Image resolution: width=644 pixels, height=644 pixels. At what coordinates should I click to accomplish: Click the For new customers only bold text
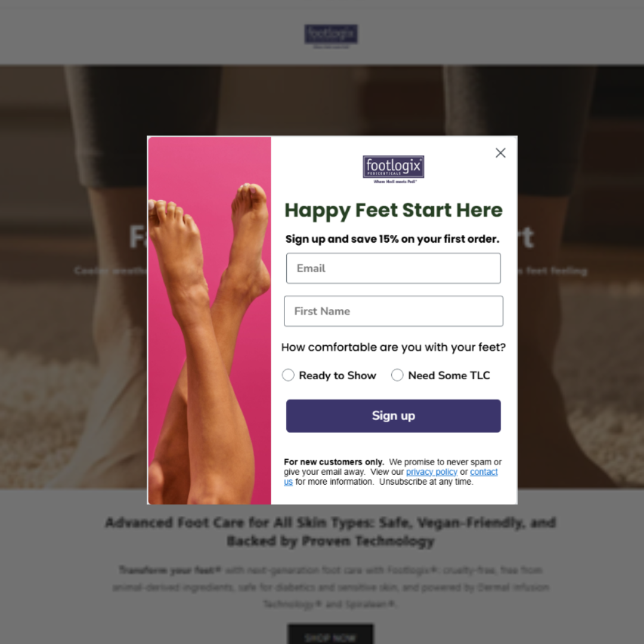[x=333, y=462]
